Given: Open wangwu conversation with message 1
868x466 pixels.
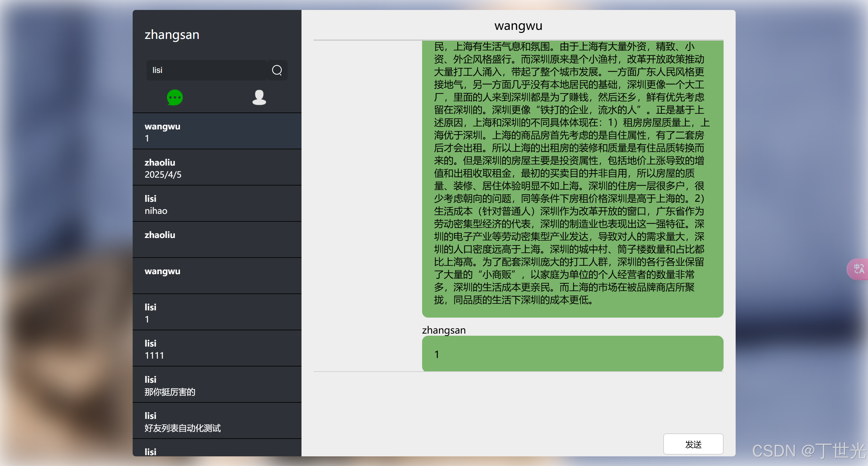Looking at the screenshot, I should point(217,132).
